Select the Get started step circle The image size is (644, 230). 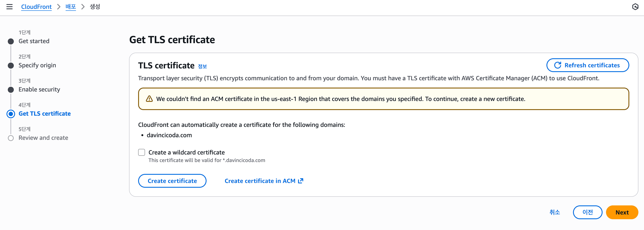coord(11,41)
